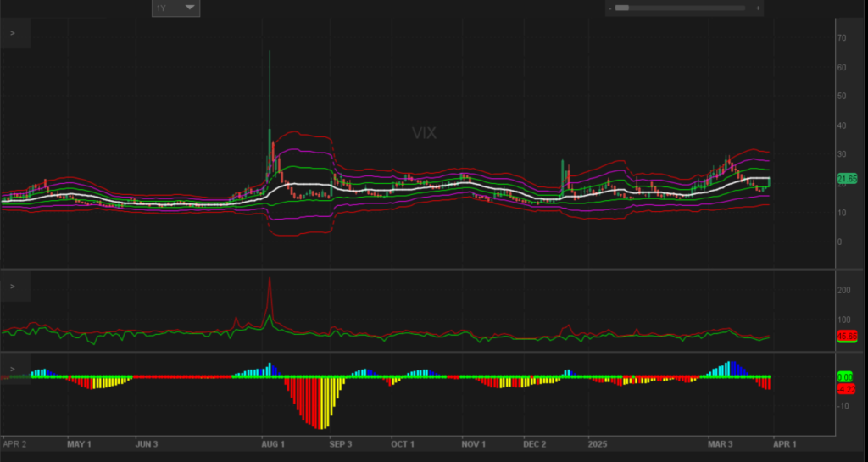Select the 21.65 current price label

tap(846, 179)
